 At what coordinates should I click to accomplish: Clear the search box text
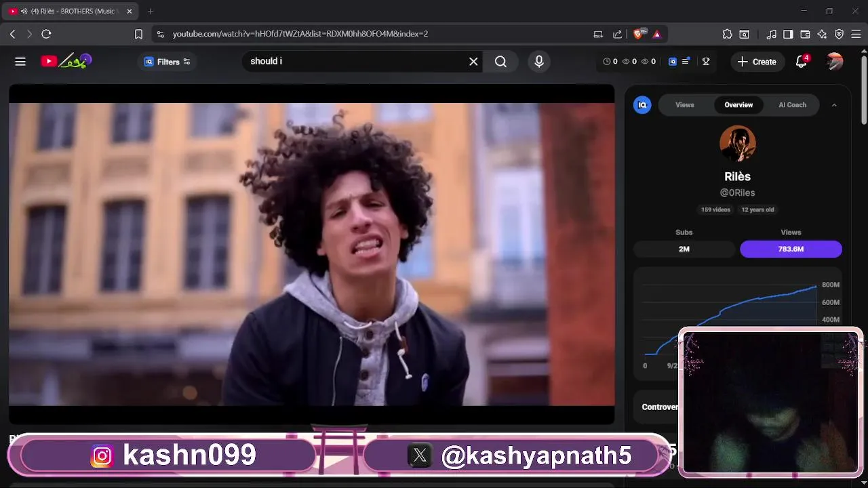[473, 62]
